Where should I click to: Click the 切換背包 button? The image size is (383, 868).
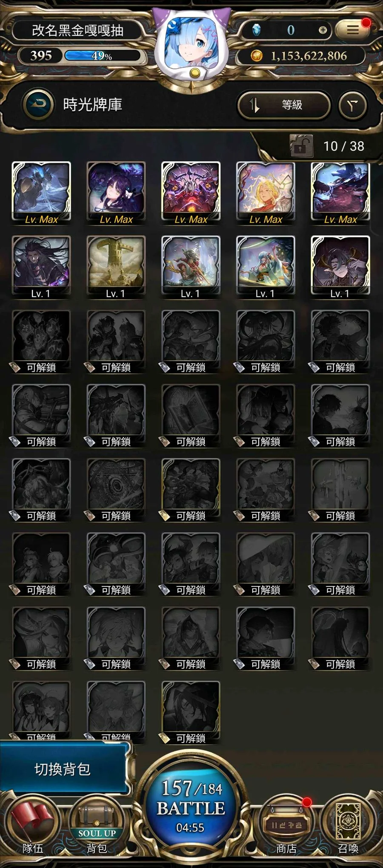tap(64, 769)
